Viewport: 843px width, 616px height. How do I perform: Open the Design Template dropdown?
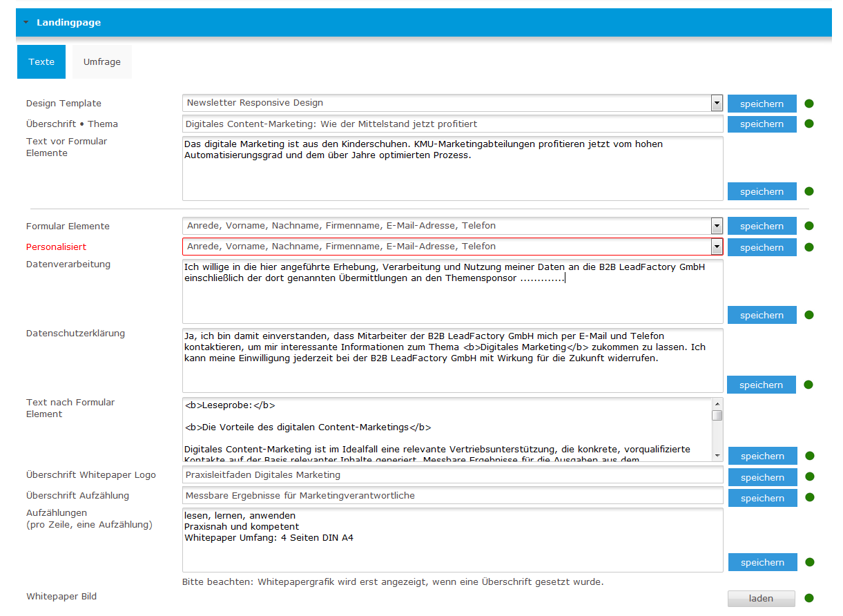pos(717,103)
